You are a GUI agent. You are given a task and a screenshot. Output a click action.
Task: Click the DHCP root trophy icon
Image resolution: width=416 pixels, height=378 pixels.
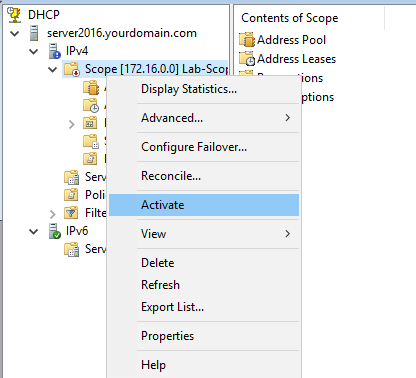click(14, 15)
